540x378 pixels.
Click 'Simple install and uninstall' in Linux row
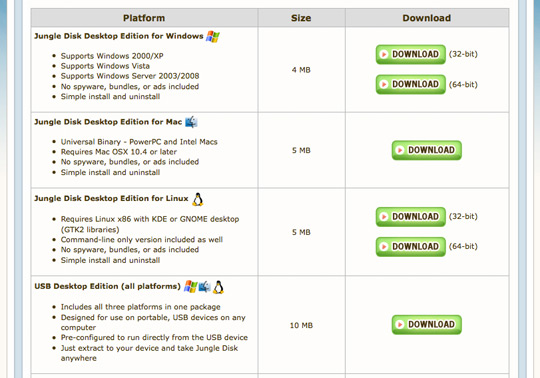click(x=110, y=260)
